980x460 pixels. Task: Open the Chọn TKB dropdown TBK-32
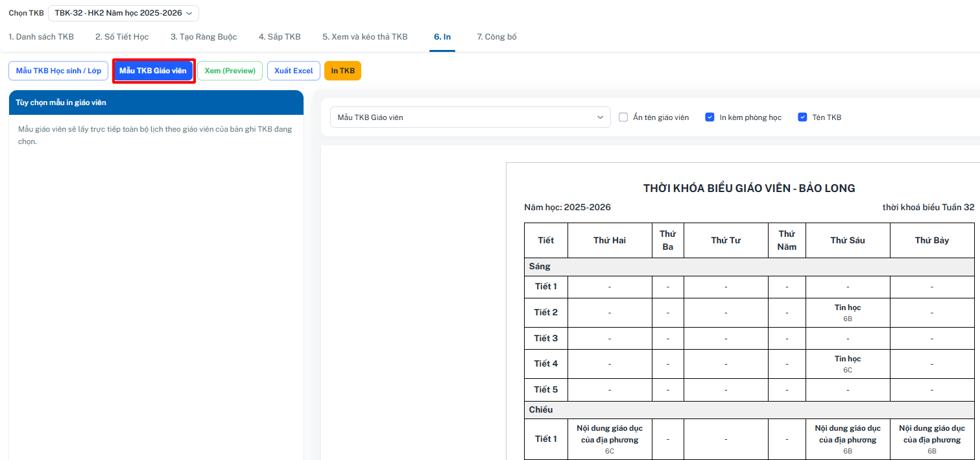pos(123,13)
